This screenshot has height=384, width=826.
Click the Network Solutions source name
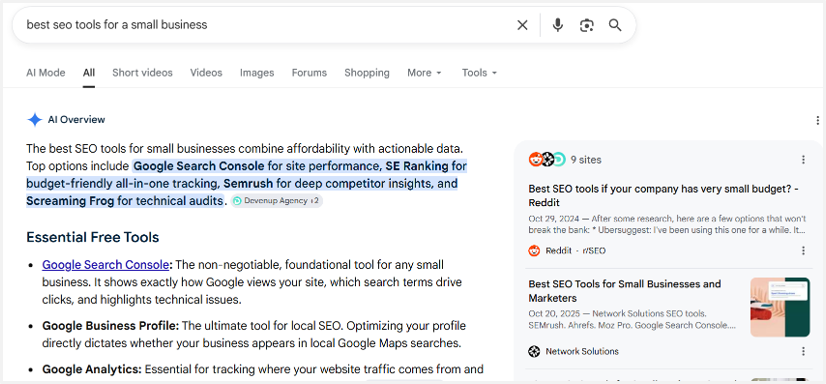click(582, 351)
